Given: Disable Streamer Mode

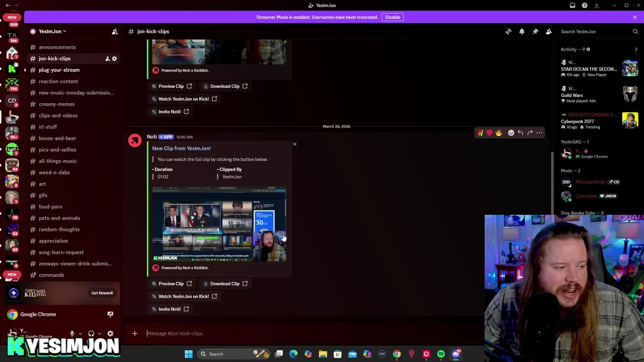Looking at the screenshot, I should click(392, 17).
